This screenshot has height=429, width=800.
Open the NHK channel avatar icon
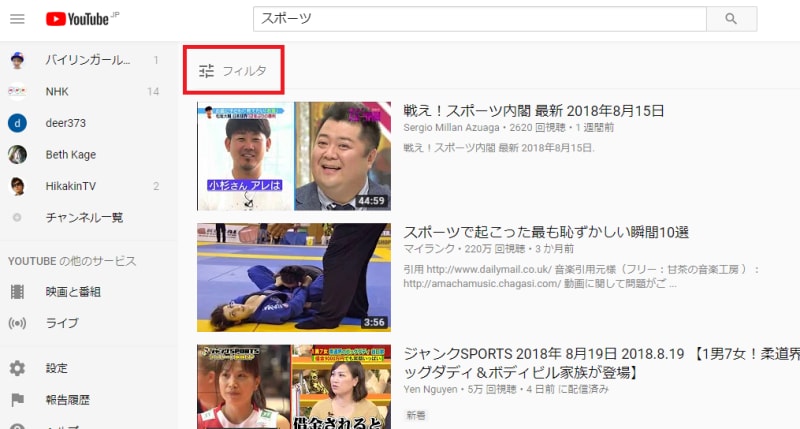17,92
